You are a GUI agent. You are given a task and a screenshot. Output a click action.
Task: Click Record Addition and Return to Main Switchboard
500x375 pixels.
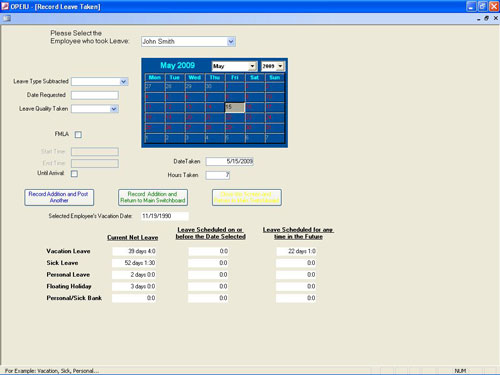tap(153, 197)
